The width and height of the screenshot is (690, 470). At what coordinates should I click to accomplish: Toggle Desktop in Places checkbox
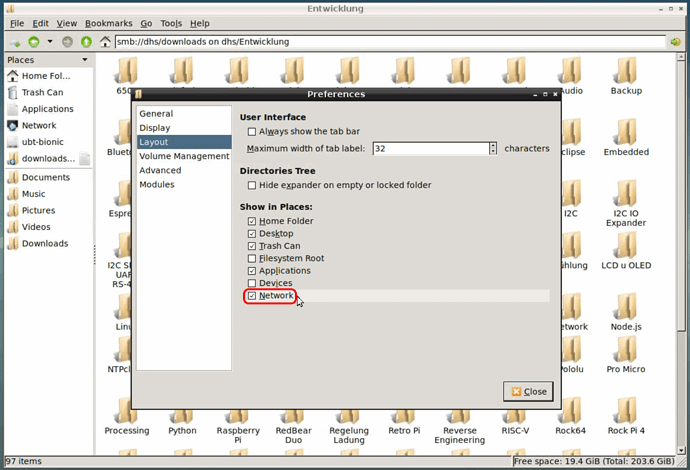(252, 234)
